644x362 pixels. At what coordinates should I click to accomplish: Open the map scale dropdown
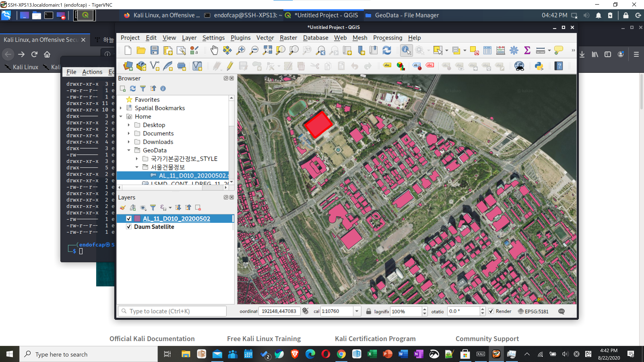(x=357, y=311)
